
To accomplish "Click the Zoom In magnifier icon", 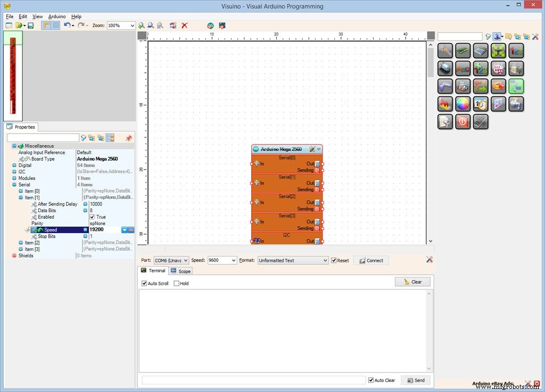I will point(142,26).
